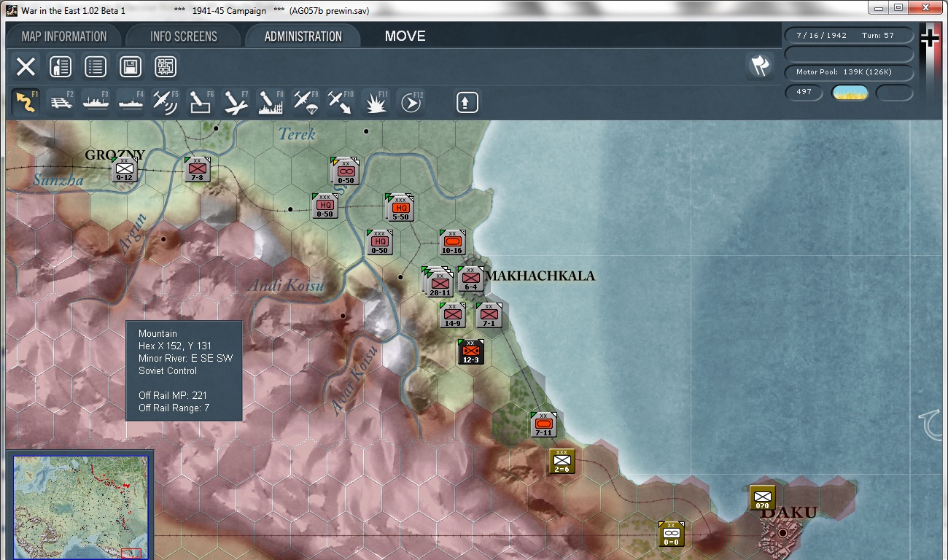
Task: Switch to the INFO SCREENS tab
Action: tap(184, 36)
